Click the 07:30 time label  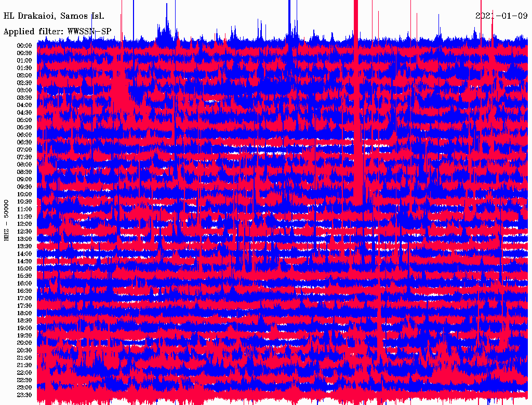coord(24,157)
